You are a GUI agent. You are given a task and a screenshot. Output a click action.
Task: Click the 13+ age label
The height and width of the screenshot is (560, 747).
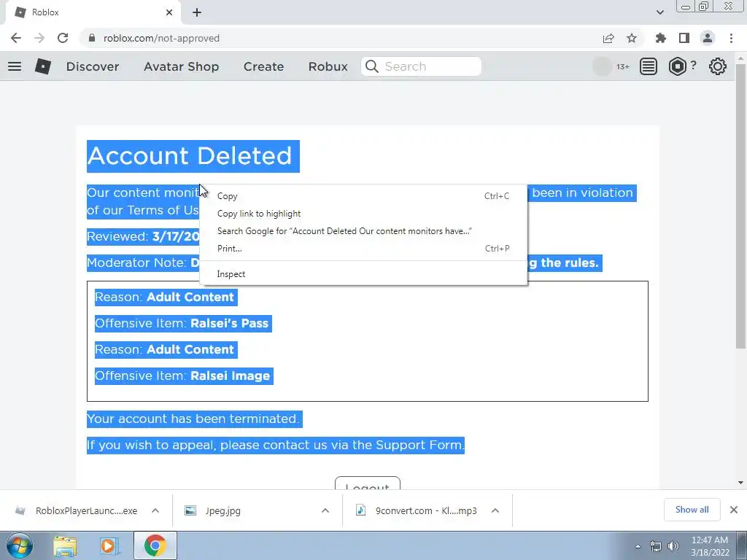click(623, 66)
